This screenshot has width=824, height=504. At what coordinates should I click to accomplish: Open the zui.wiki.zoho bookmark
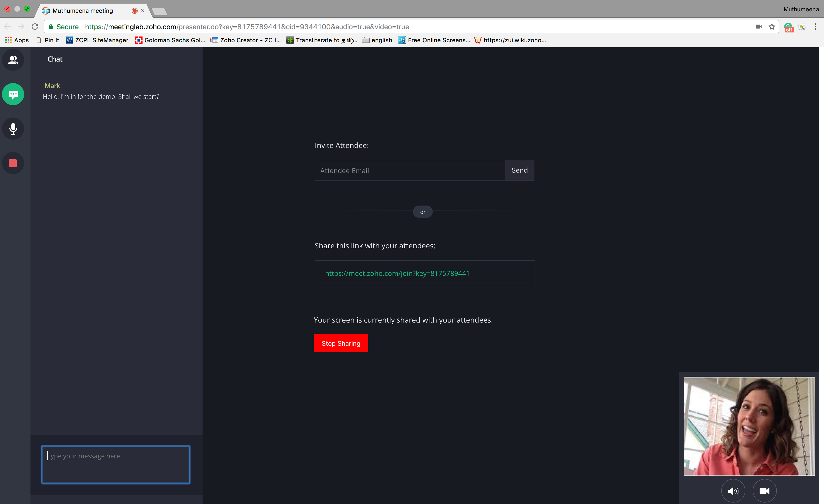pyautogui.click(x=510, y=40)
